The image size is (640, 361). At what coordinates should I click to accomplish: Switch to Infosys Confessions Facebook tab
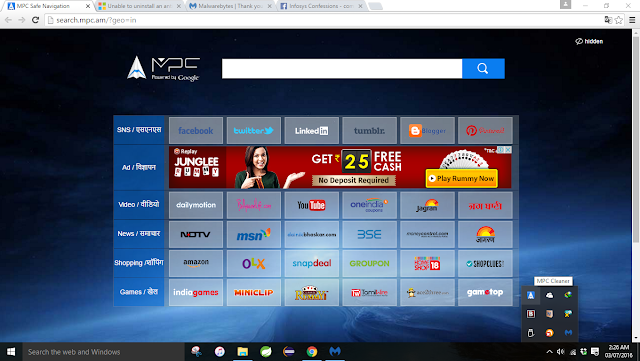322,6
